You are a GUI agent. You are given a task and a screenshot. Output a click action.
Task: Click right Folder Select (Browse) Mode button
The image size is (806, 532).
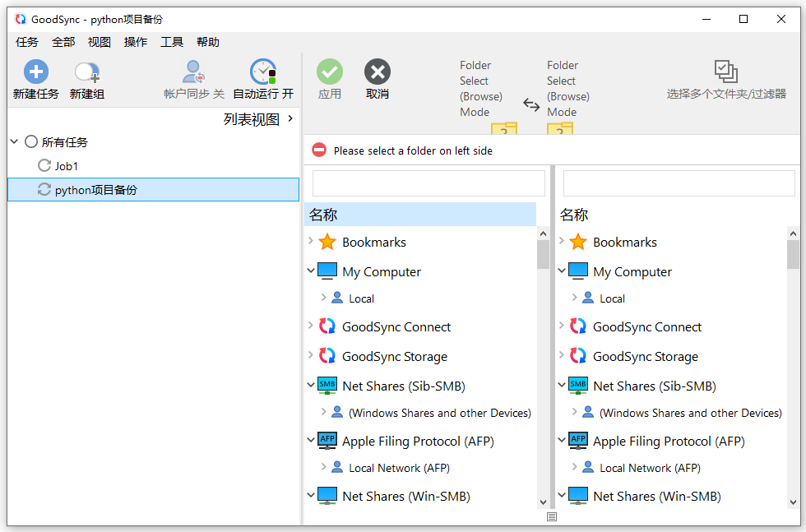point(568,95)
